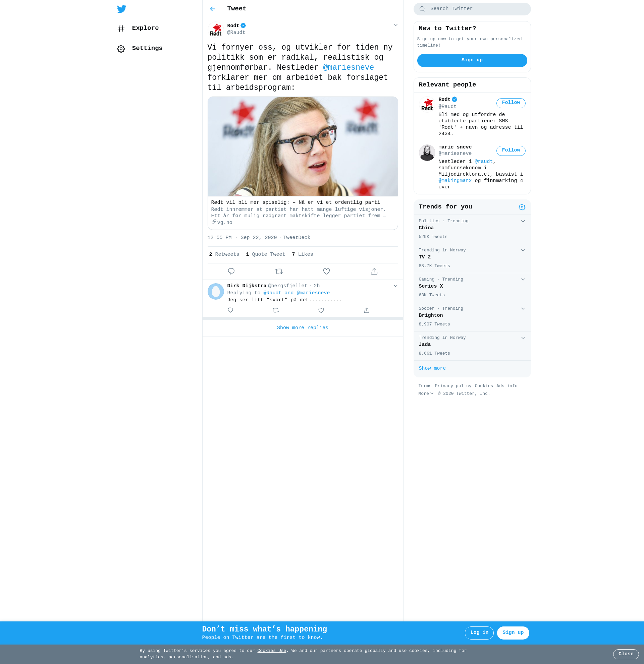Screen dimensions: 644x664
Task: Open the @mariesneve mention in tweet
Action: 348,67
